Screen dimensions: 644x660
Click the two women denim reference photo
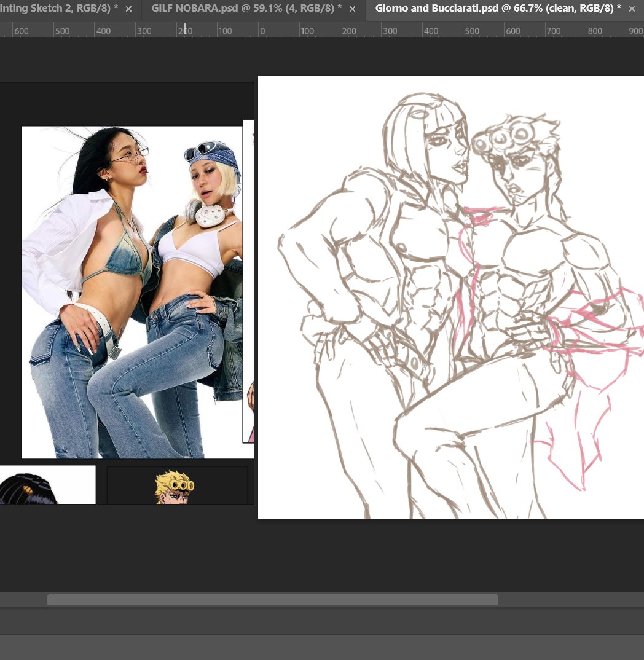click(132, 292)
